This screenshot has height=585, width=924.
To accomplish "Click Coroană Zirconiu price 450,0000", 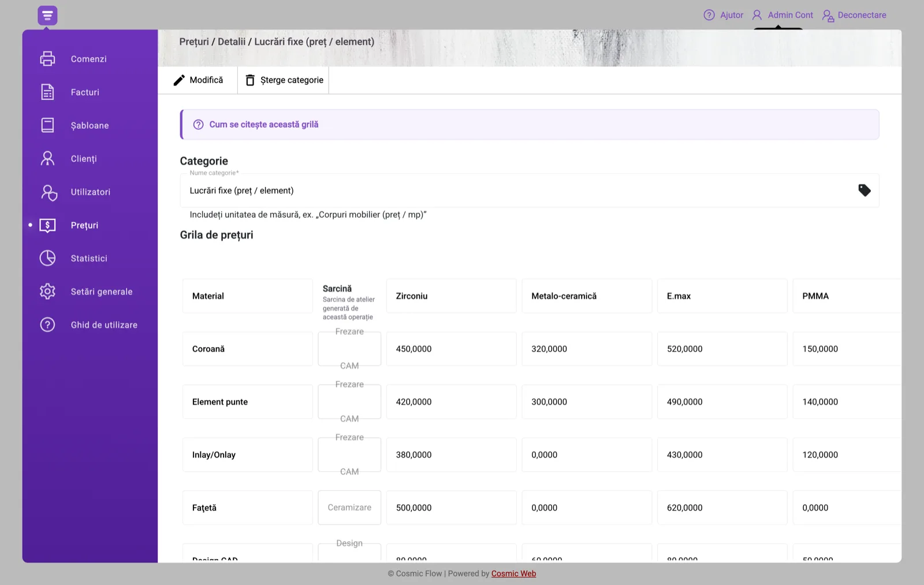I will pyautogui.click(x=452, y=349).
